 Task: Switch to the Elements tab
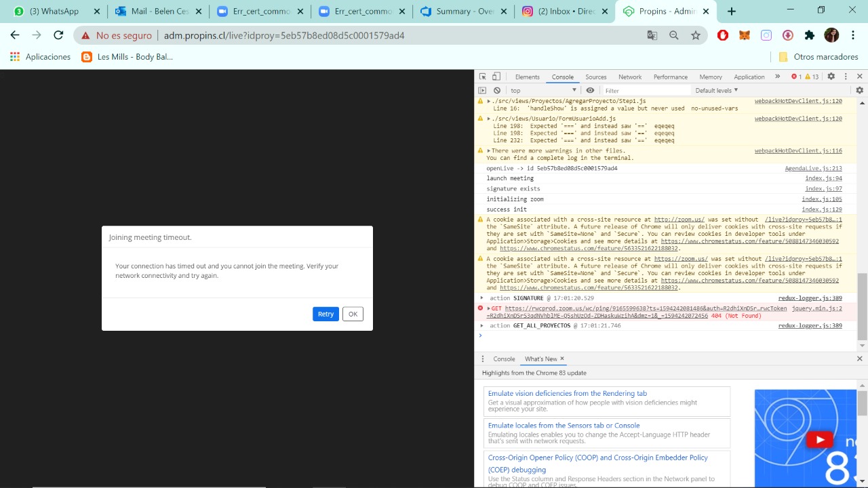[527, 77]
